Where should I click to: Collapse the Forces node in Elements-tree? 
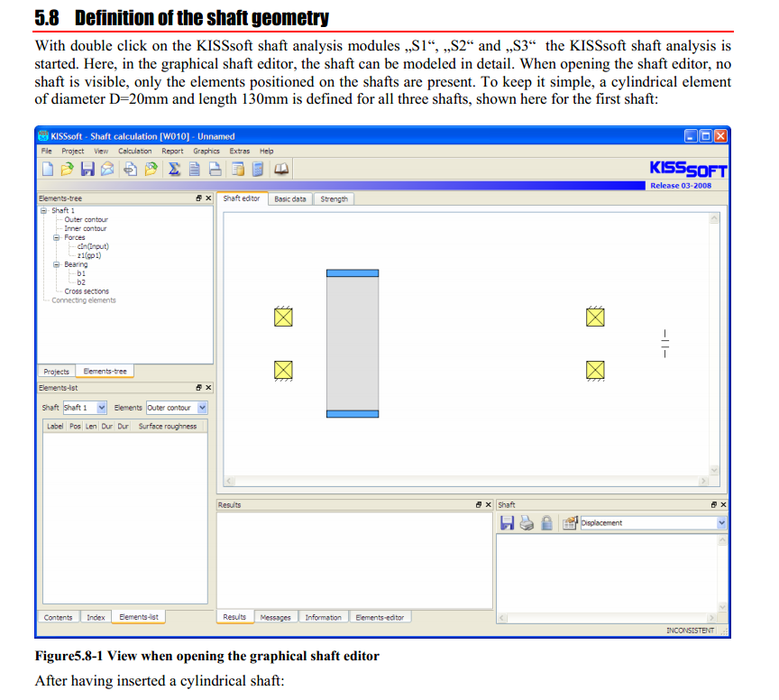tap(56, 237)
